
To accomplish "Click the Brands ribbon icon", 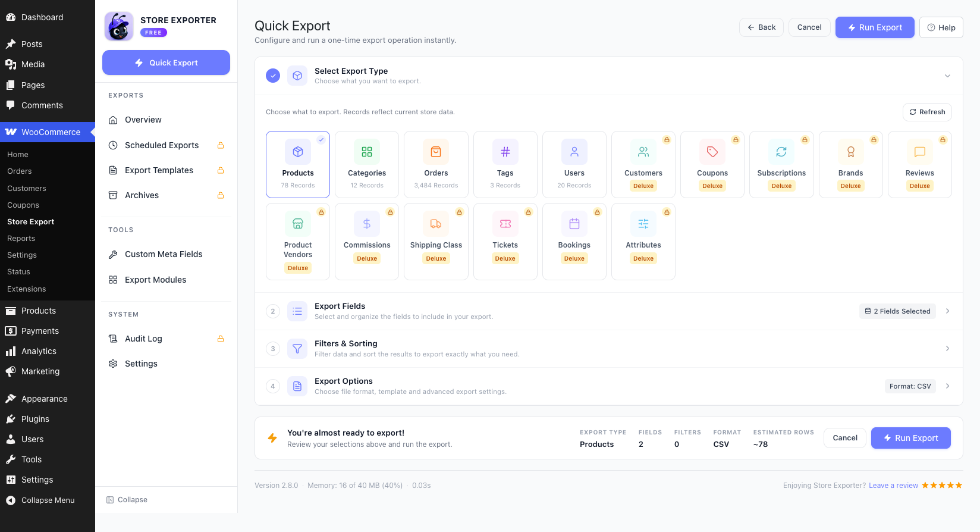I will click(851, 152).
